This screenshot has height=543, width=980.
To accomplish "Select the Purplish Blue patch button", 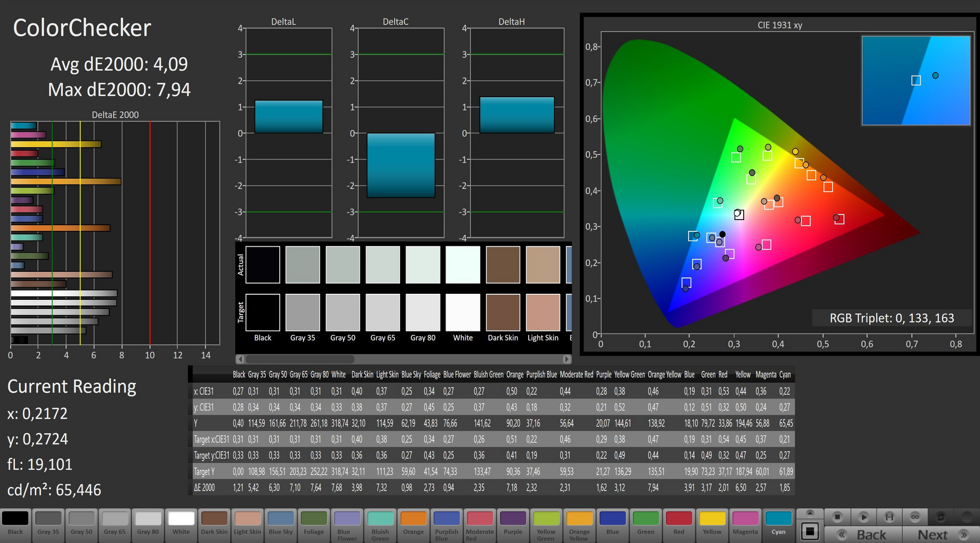I will pos(447,525).
